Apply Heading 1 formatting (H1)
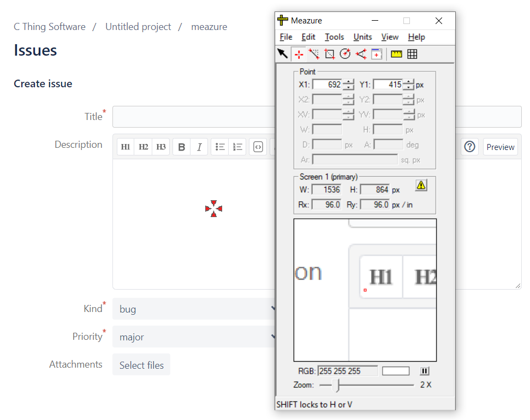Viewport: 530px width, 420px height. click(x=126, y=147)
